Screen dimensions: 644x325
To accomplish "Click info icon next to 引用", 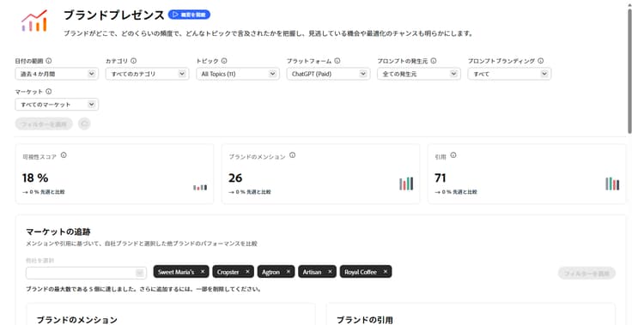I will (453, 155).
